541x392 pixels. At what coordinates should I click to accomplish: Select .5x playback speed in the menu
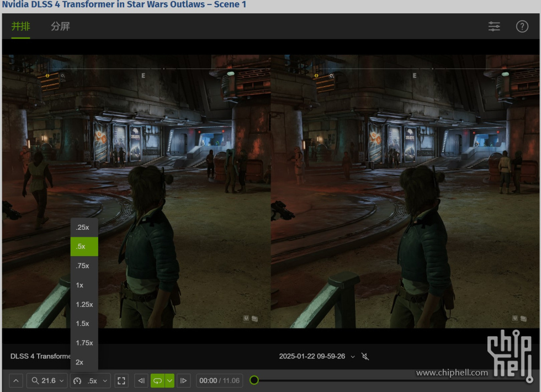(x=84, y=246)
